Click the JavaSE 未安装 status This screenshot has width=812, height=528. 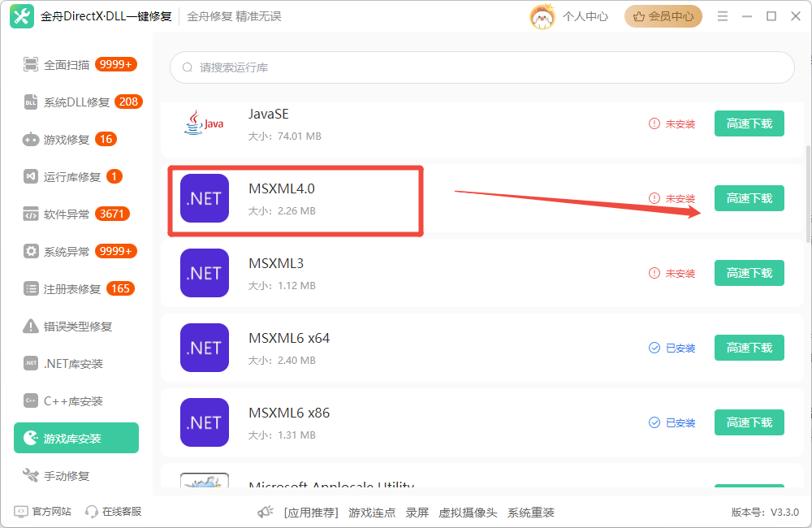672,123
